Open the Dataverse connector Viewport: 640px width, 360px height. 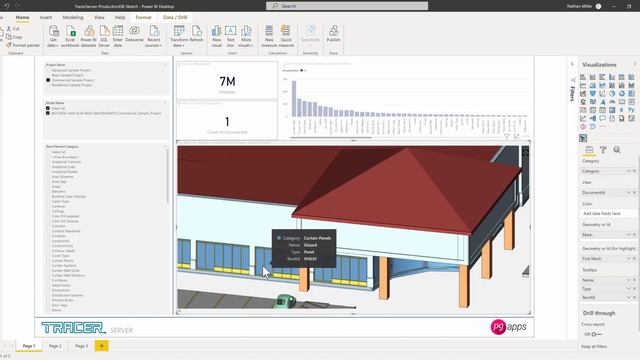[134, 34]
